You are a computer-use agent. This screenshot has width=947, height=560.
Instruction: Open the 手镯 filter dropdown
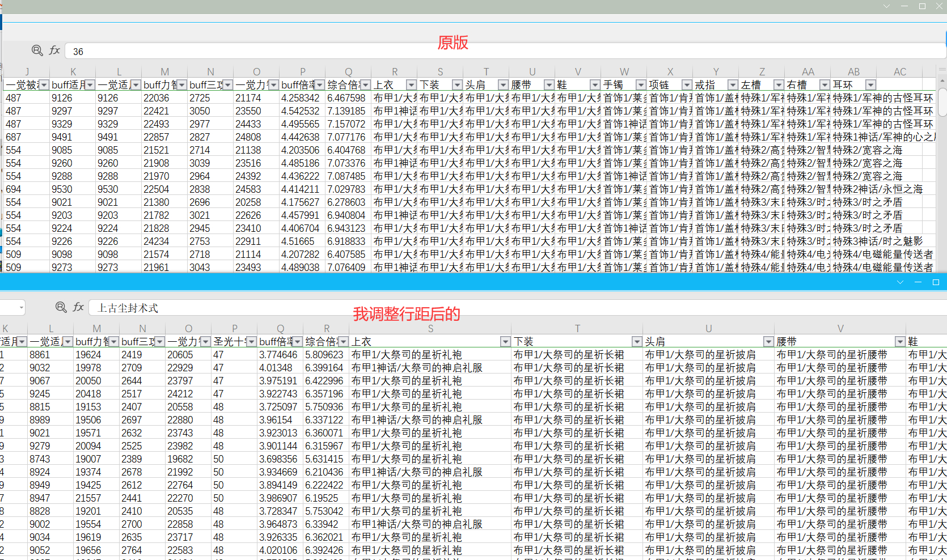pyautogui.click(x=641, y=85)
